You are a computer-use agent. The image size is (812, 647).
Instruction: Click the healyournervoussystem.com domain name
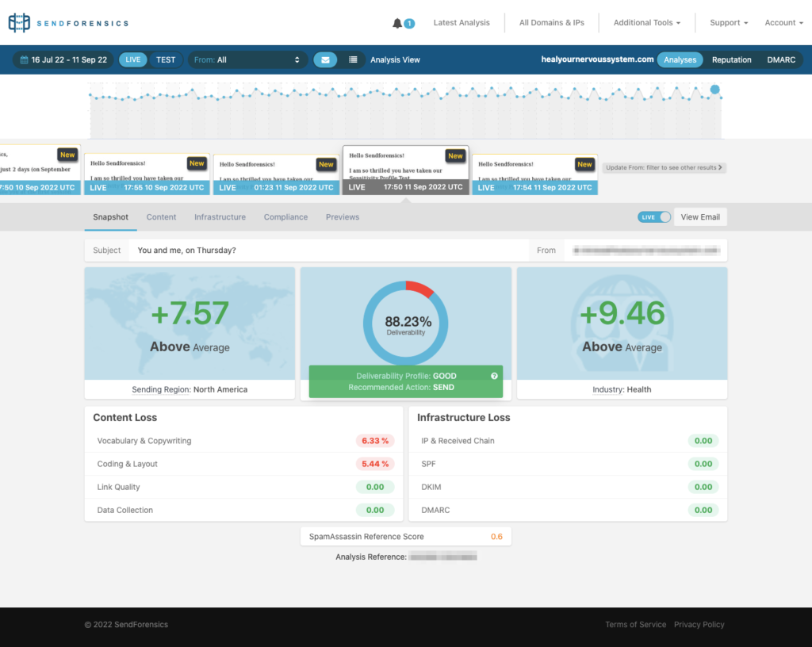[x=597, y=59]
